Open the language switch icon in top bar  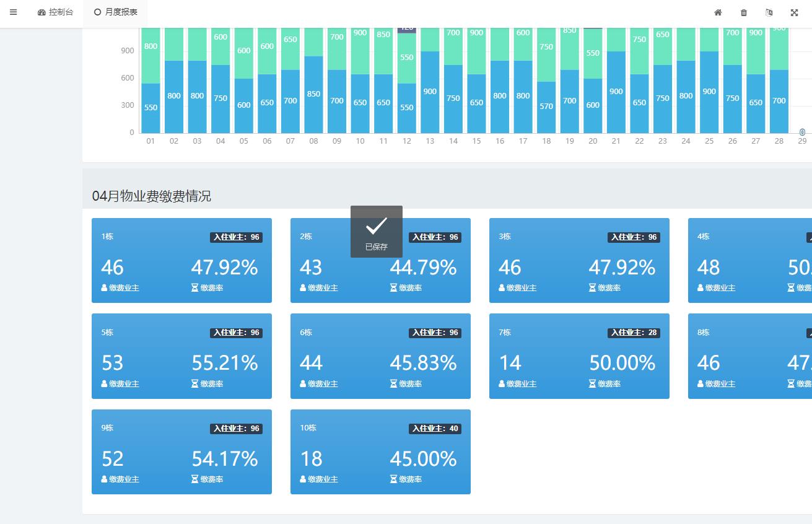tap(769, 12)
